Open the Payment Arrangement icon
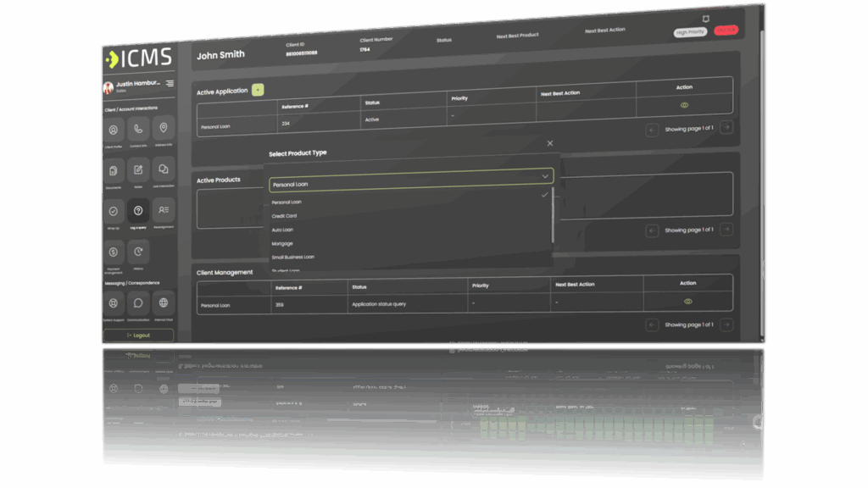The height and width of the screenshot is (488, 868). click(114, 252)
